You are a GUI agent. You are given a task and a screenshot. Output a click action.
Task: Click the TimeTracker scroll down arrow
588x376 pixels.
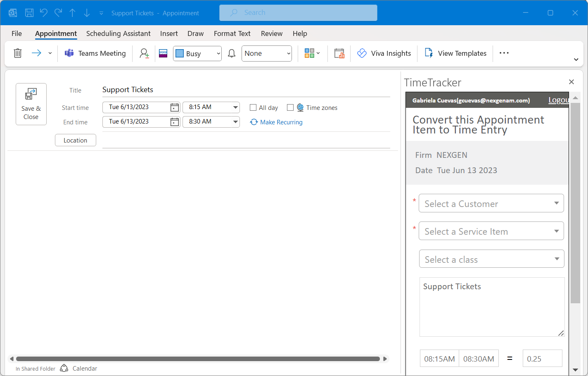pyautogui.click(x=576, y=370)
